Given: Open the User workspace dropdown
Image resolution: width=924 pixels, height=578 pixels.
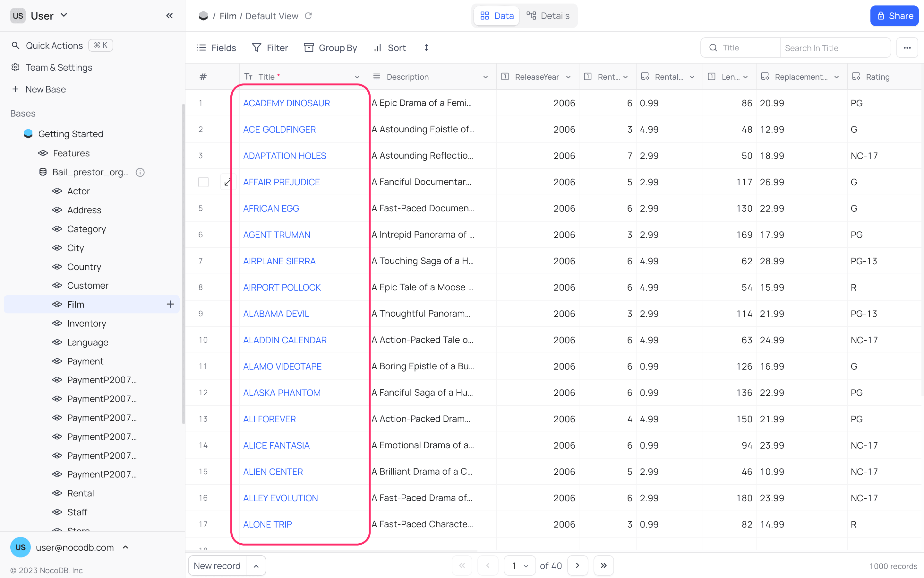Looking at the screenshot, I should 64,15.
